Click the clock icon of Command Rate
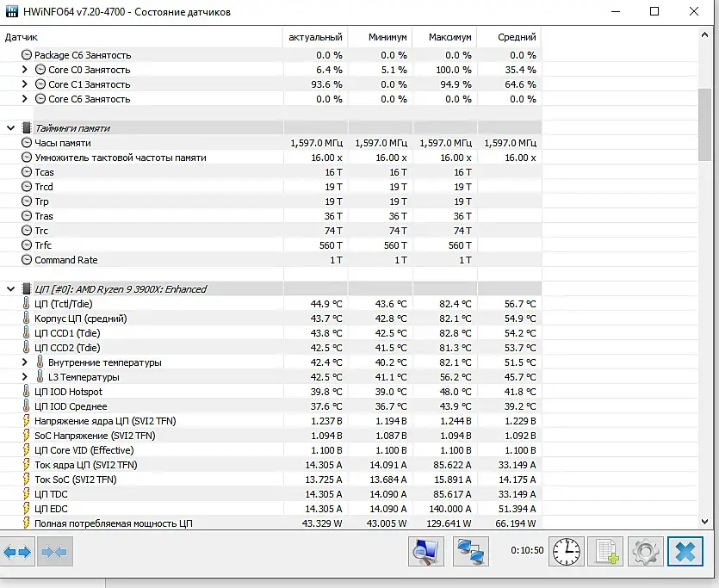 pyautogui.click(x=27, y=260)
